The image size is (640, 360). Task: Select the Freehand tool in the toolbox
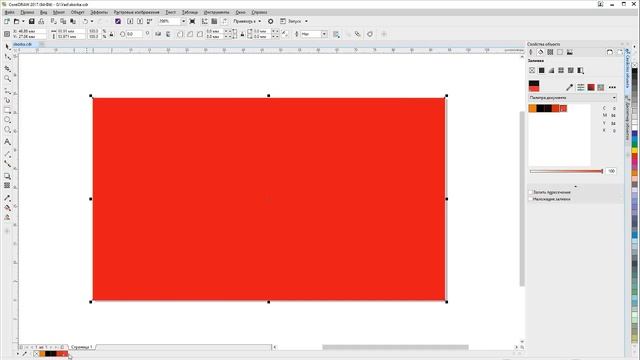point(7,90)
